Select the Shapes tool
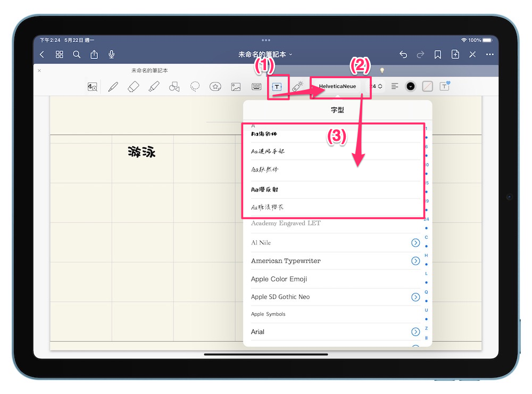Screen dimensions: 532x394 pos(174,87)
